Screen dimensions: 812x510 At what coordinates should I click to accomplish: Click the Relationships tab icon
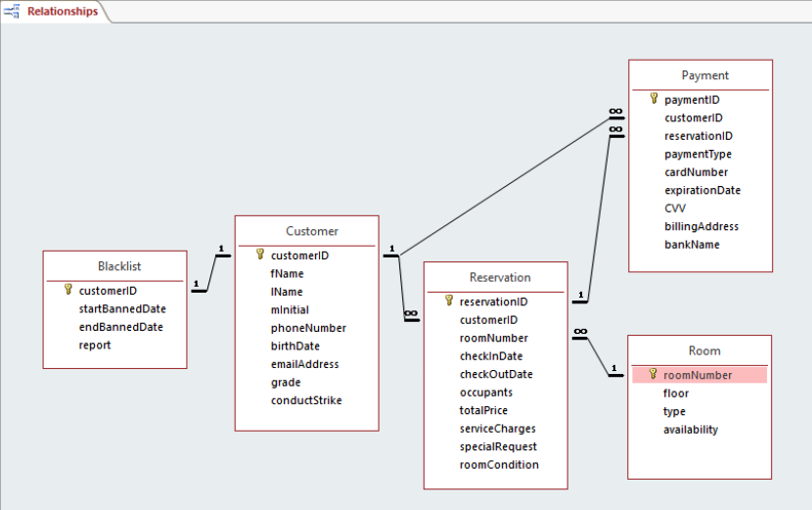coord(12,11)
